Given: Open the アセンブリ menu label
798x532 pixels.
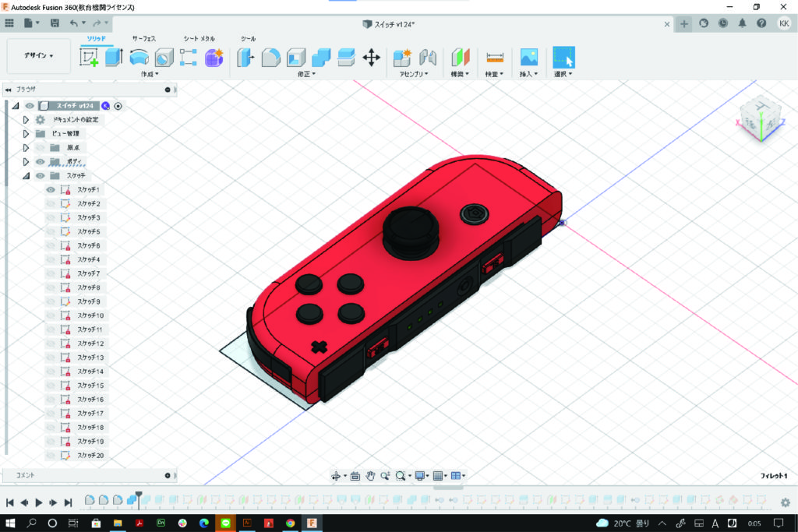Looking at the screenshot, I should pyautogui.click(x=414, y=74).
